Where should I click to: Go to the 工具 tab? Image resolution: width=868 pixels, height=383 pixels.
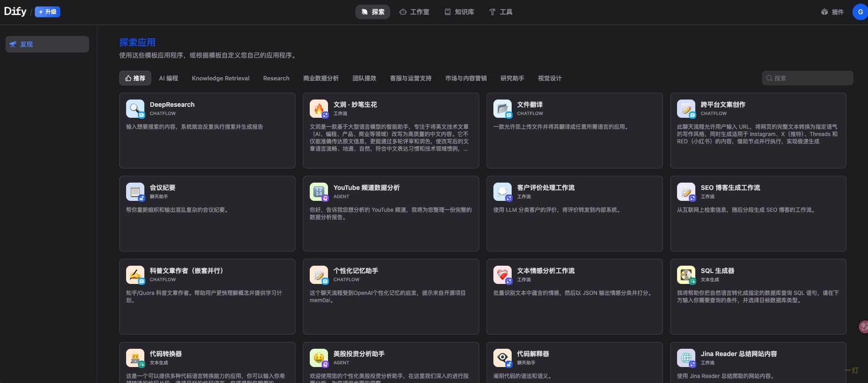[501, 12]
